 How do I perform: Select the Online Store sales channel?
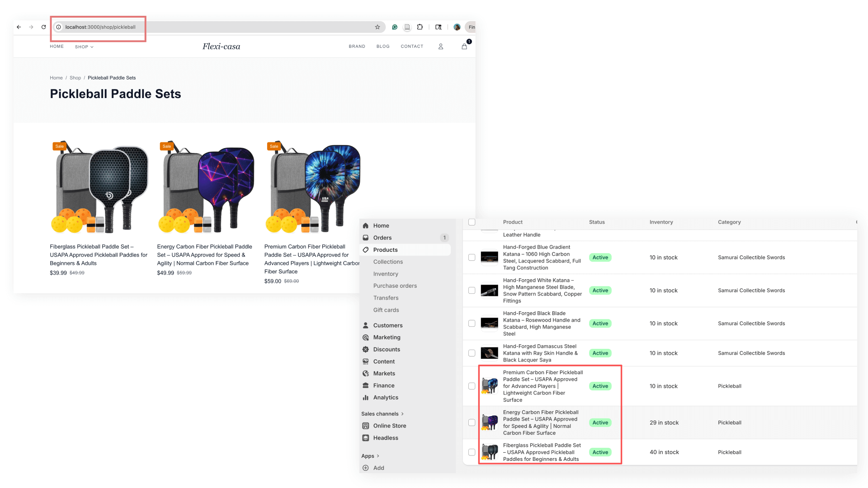[389, 425]
